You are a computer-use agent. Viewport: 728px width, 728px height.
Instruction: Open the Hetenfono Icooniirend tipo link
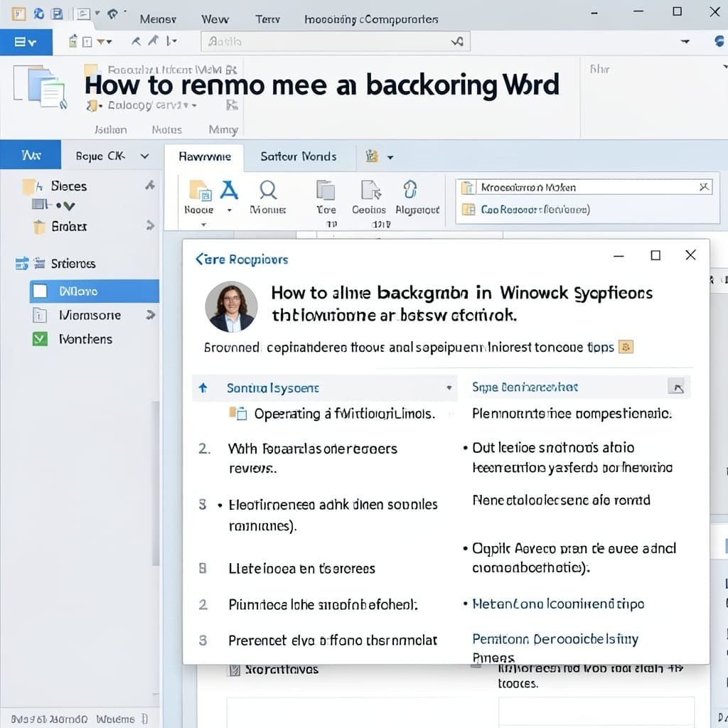pos(558,604)
